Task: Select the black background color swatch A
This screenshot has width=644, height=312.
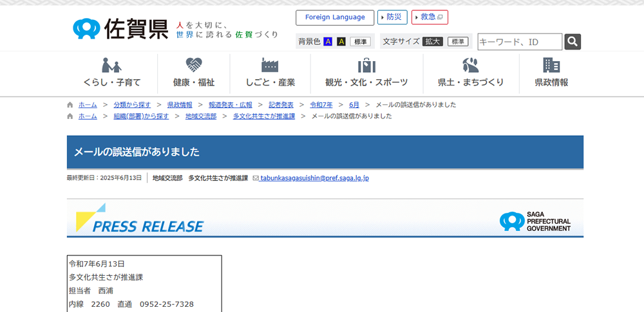Action: pyautogui.click(x=341, y=41)
